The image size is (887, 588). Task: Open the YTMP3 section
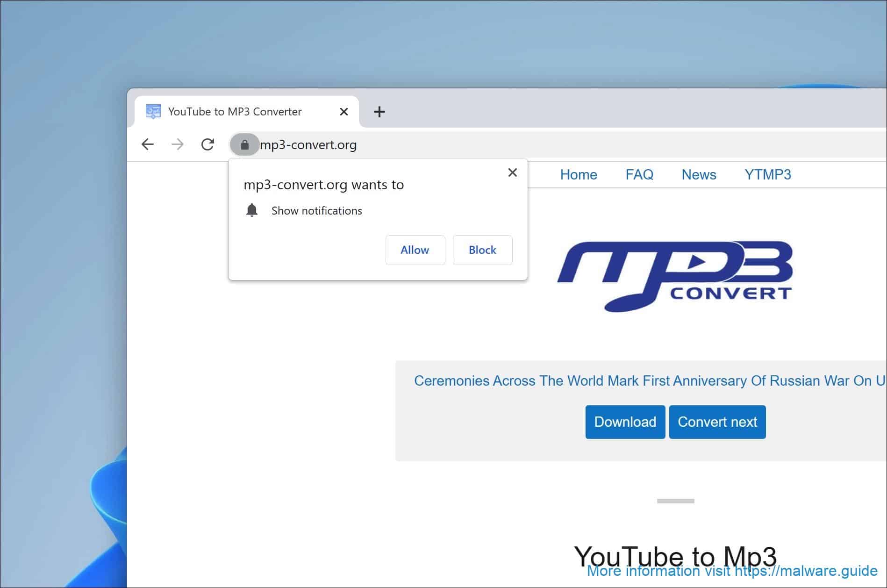coord(768,174)
